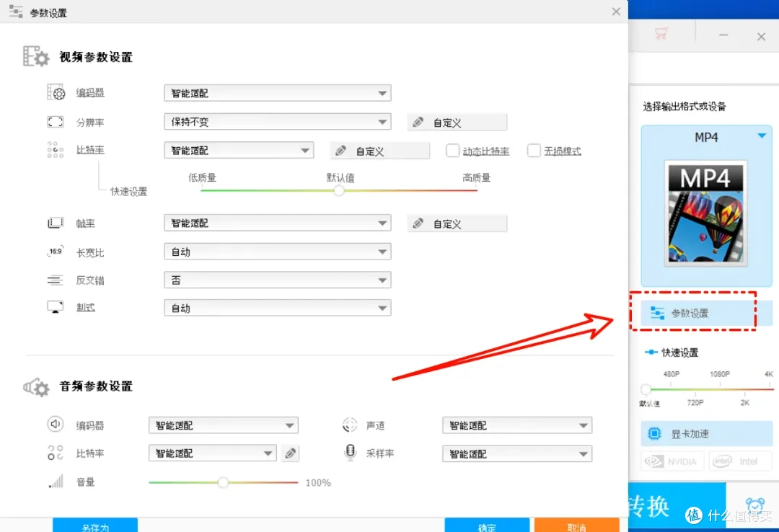The height and width of the screenshot is (532, 779).
Task: Minimize the main converter window
Action: (x=723, y=35)
